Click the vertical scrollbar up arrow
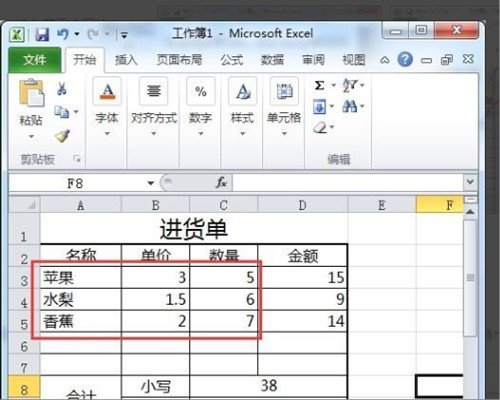The width and height of the screenshot is (500, 400). [x=470, y=212]
